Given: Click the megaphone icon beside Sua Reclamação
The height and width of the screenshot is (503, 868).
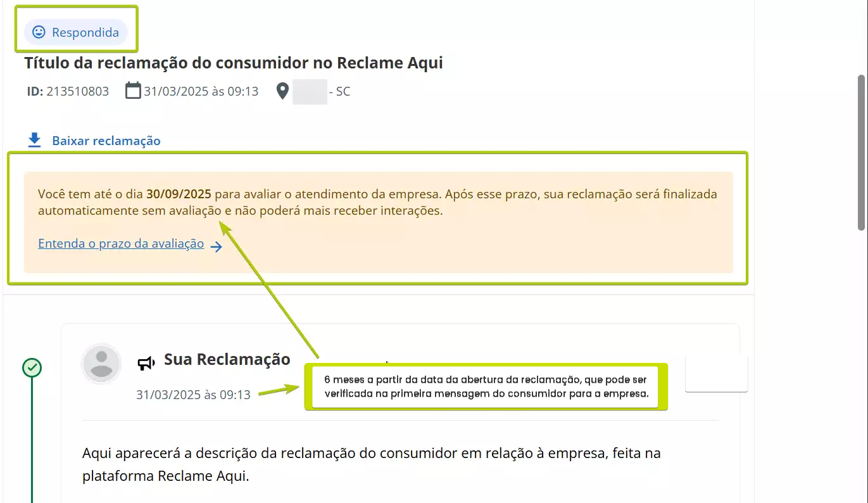Looking at the screenshot, I should (x=146, y=363).
